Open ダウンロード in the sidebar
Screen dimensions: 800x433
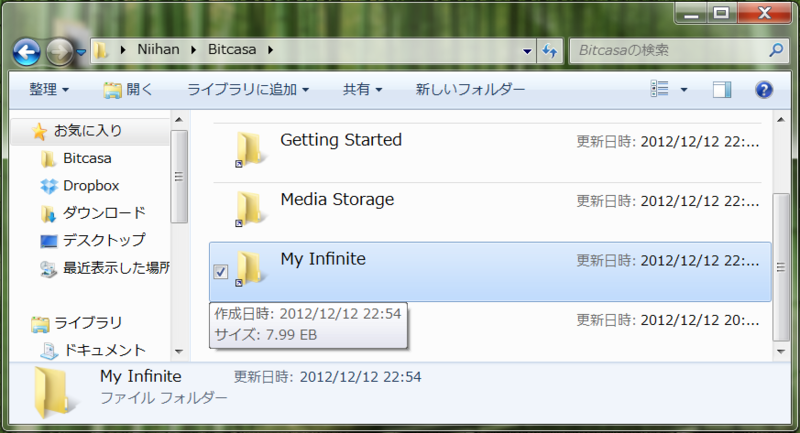[x=104, y=213]
